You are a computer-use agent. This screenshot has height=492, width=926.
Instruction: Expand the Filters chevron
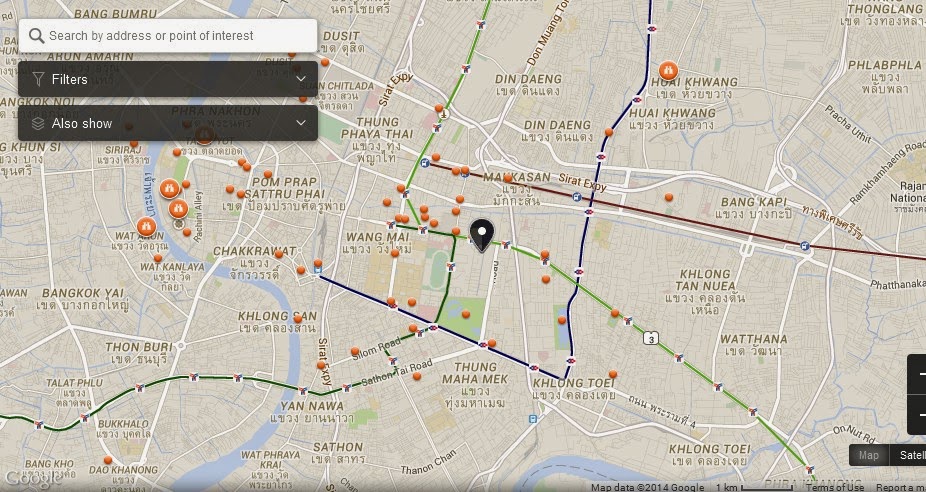point(301,79)
